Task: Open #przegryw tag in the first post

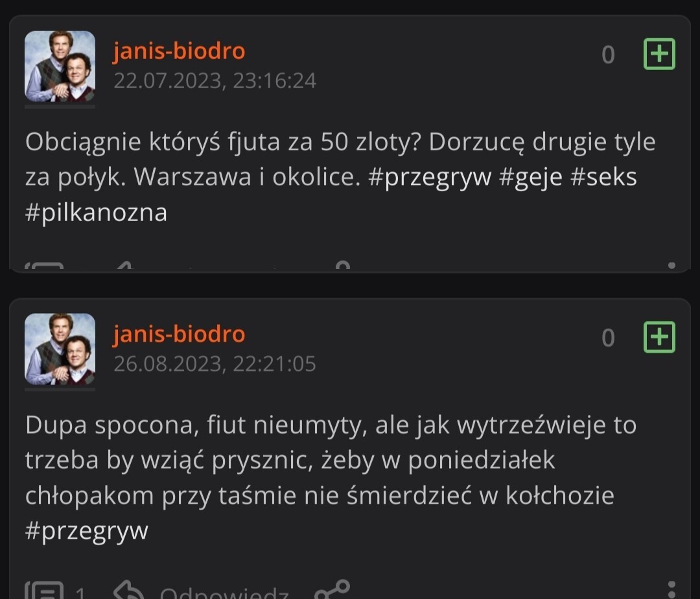Action: coord(430,178)
